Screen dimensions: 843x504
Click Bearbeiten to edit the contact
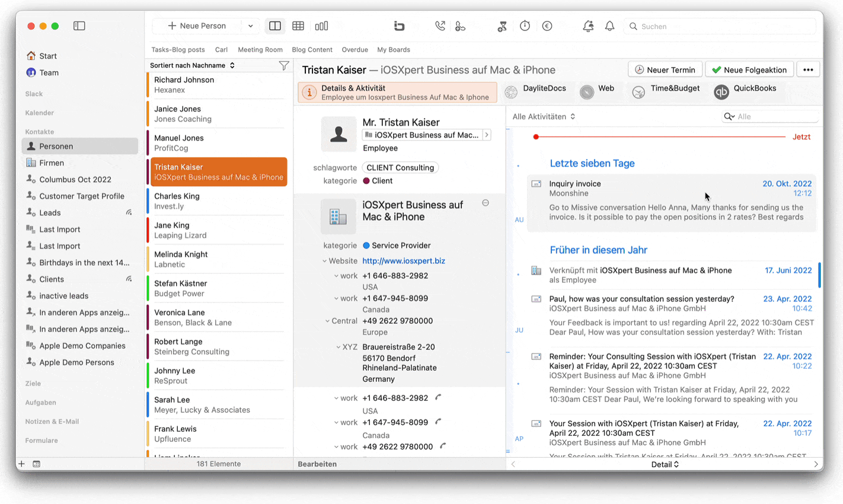coord(317,464)
